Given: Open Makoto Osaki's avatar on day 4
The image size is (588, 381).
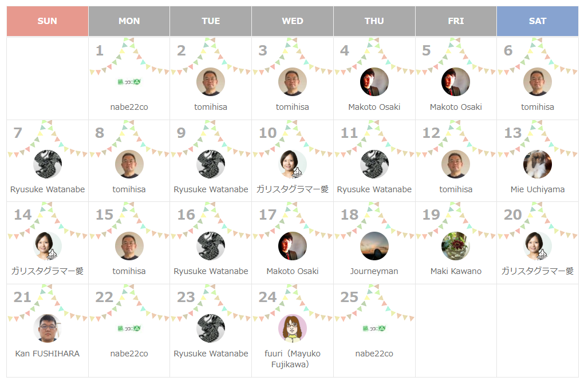Looking at the screenshot, I should tap(374, 82).
